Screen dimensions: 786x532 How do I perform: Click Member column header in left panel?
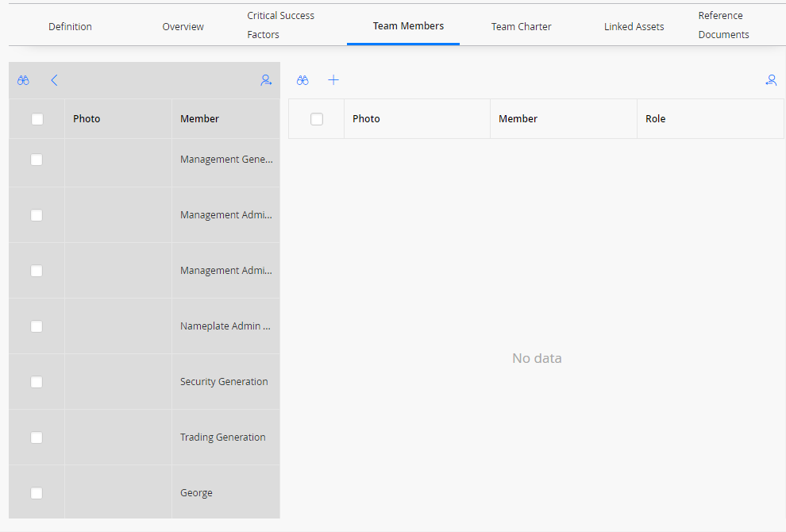tap(199, 119)
